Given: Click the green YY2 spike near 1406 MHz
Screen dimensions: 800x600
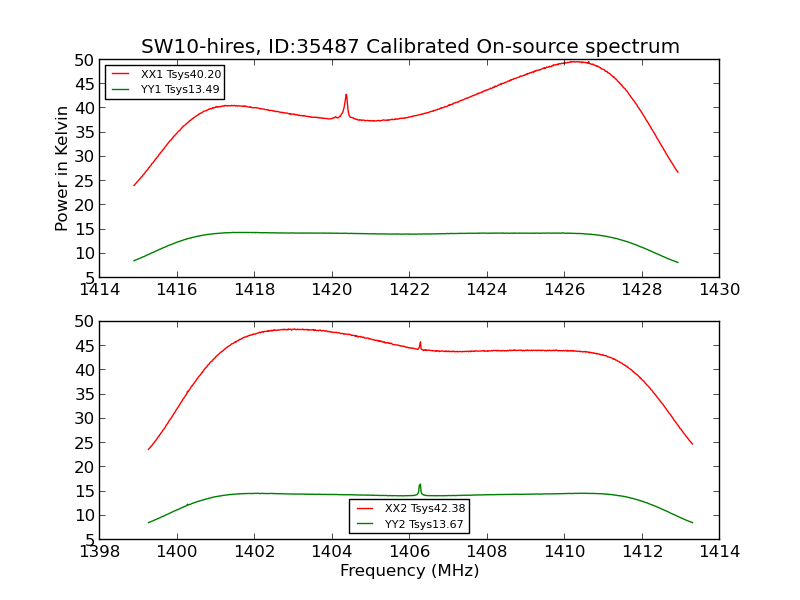Looking at the screenshot, I should tap(420, 489).
